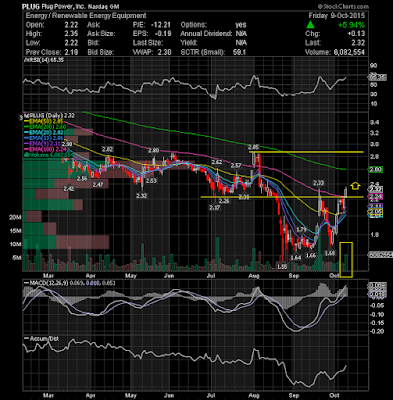Viewport: 393px width, 400px height.
Task: Click the Chg value +0.13
Action: [356, 34]
